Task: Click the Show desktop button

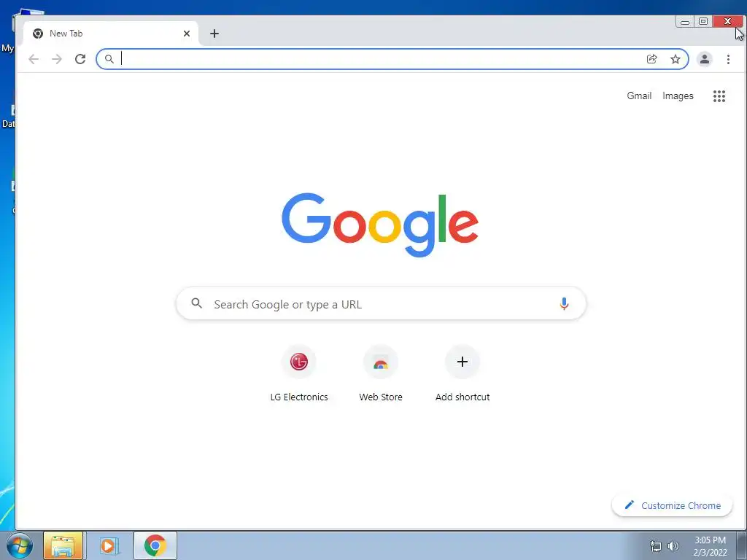Action: click(742, 545)
